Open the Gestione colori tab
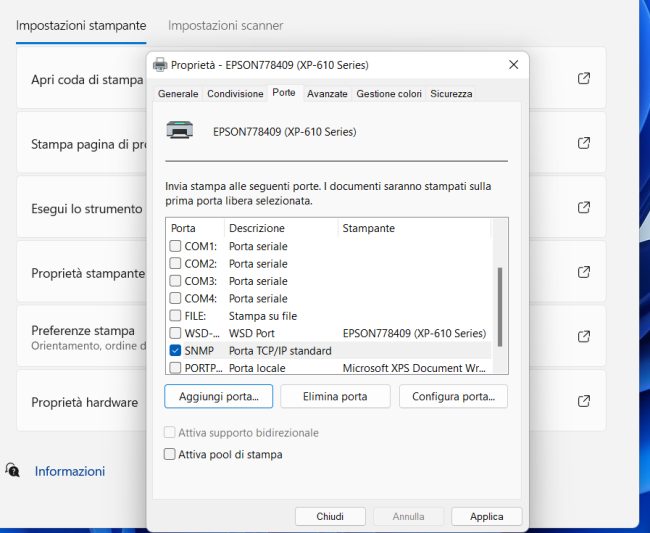This screenshot has height=533, width=650. click(x=389, y=94)
